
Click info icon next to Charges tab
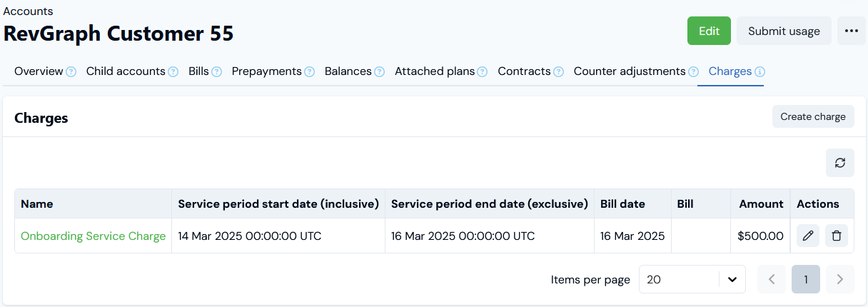759,72
